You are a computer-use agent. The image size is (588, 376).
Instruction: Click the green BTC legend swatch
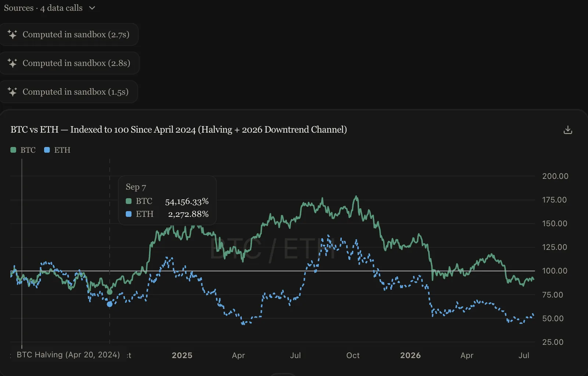13,150
